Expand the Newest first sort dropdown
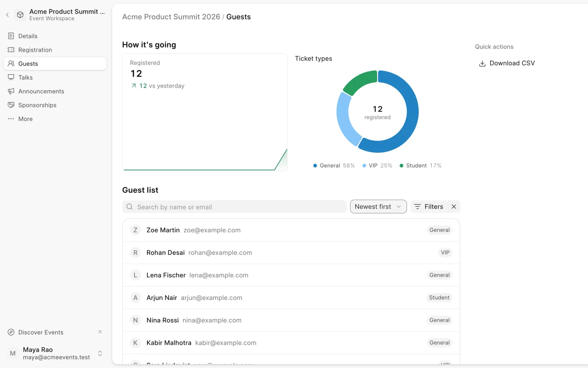 point(378,207)
